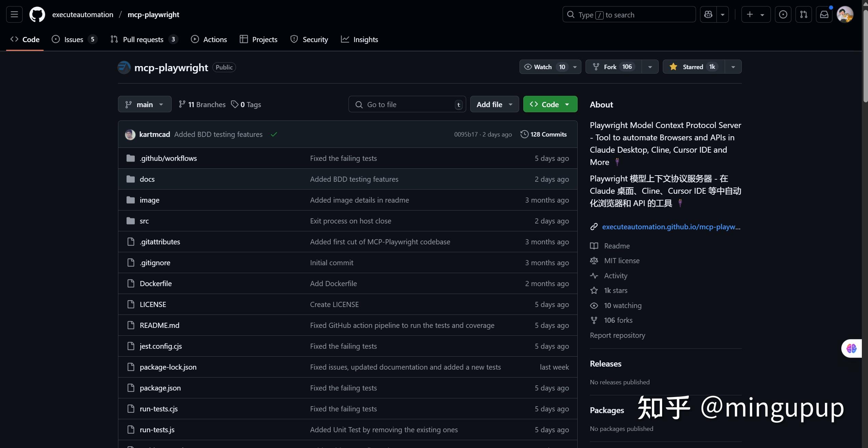Toggle the Watch repository button

(543, 67)
